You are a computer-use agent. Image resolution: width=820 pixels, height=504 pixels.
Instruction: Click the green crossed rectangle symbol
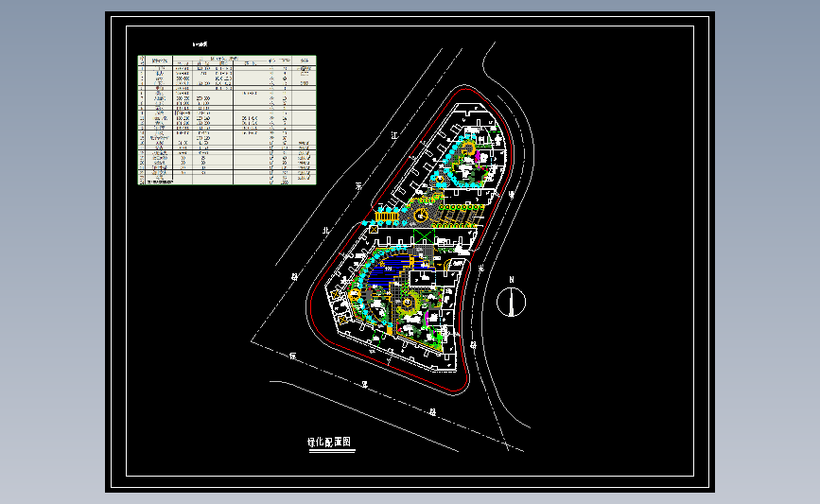pos(424,236)
